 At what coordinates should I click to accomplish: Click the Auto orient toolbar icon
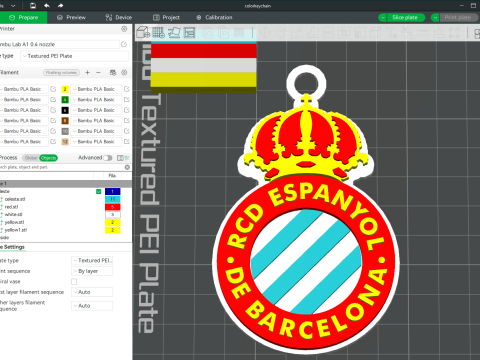pos(174,32)
